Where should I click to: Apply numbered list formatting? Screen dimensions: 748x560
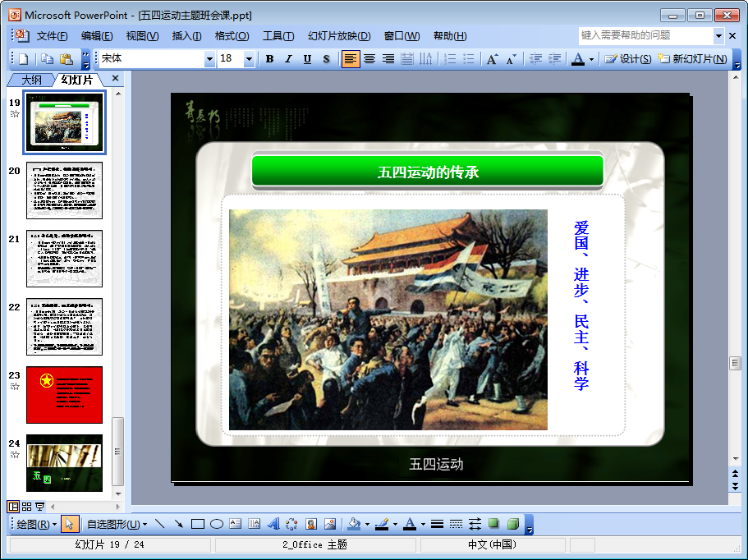[450, 58]
